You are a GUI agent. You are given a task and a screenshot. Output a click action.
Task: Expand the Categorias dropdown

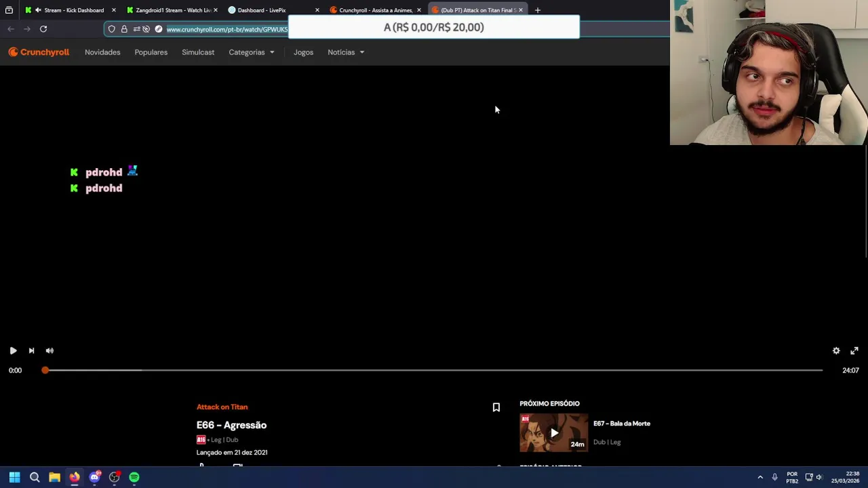coord(252,52)
